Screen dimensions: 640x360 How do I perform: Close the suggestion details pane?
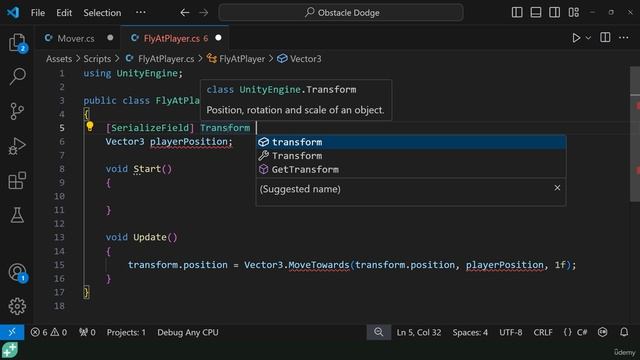tap(557, 188)
